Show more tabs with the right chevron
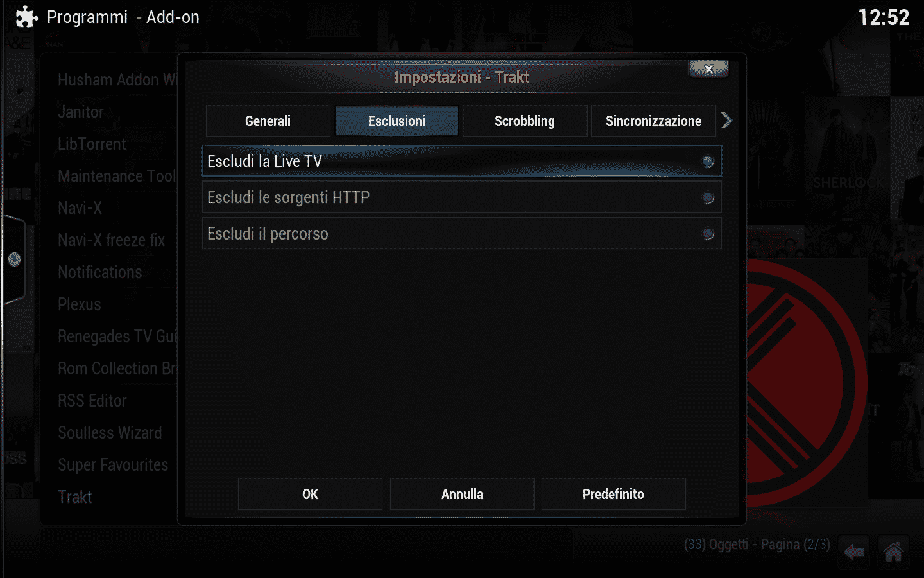924x578 pixels. (x=726, y=121)
